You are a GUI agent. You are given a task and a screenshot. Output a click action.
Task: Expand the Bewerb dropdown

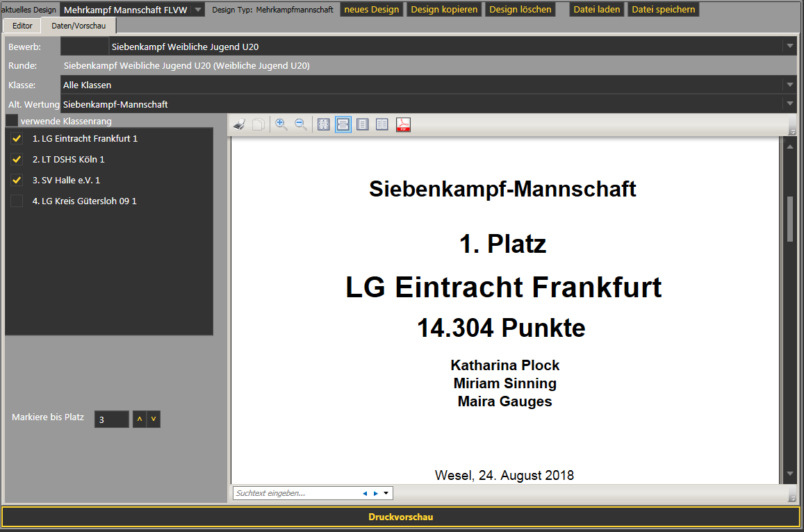click(x=789, y=46)
